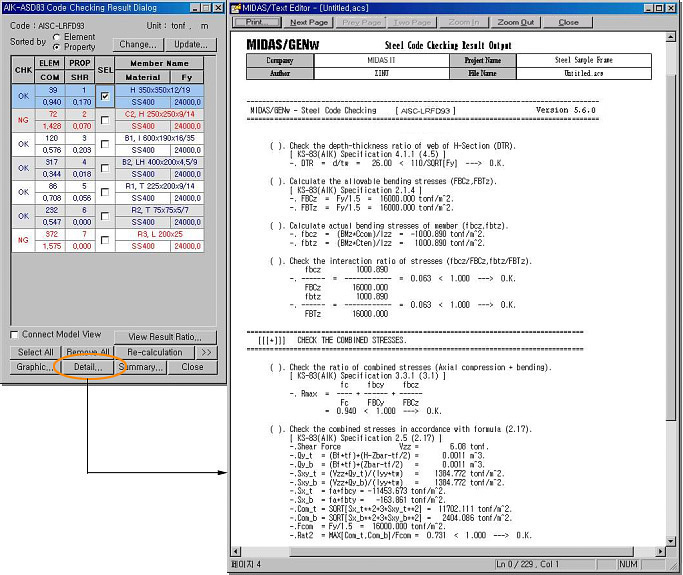Click the vertical scrollbar up arrow
This screenshot has height=575, width=683.
click(671, 37)
